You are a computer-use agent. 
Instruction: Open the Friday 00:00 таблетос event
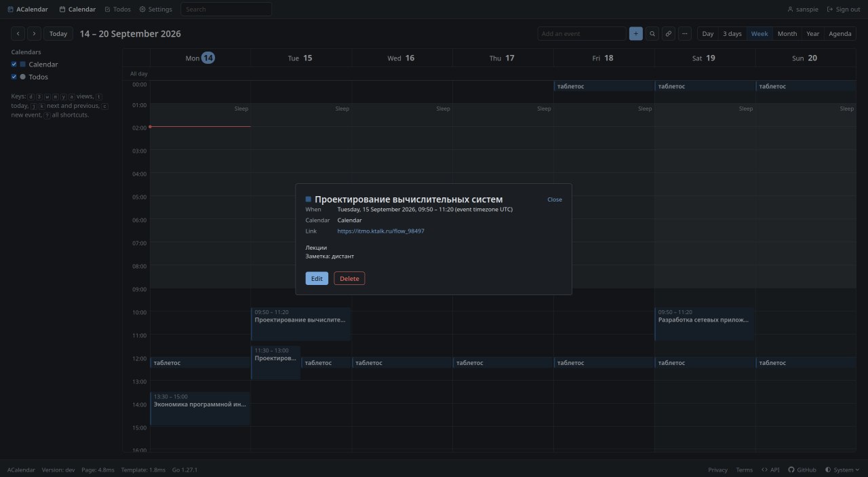pos(604,86)
